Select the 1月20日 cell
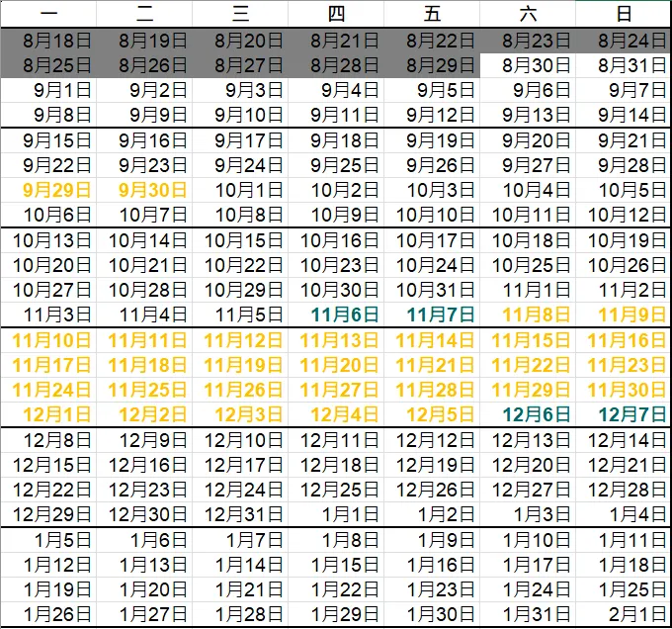 pyautogui.click(x=144, y=590)
